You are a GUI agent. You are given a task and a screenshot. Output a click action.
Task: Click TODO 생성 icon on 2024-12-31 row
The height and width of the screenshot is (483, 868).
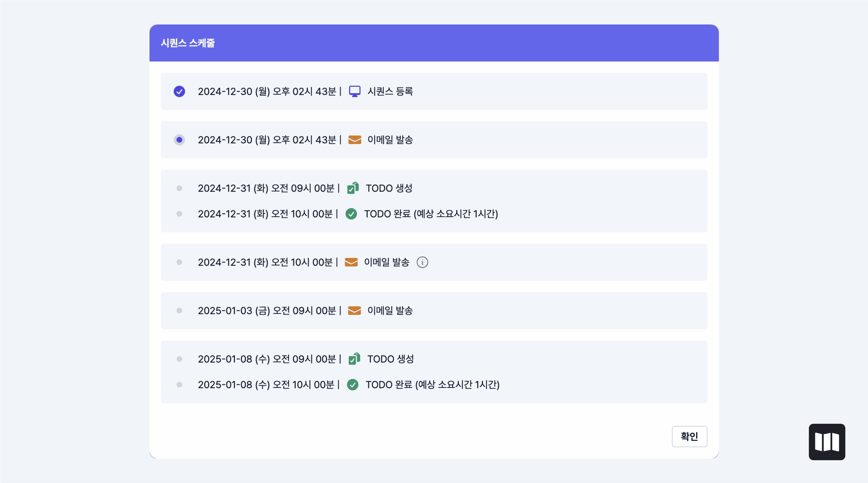[353, 188]
